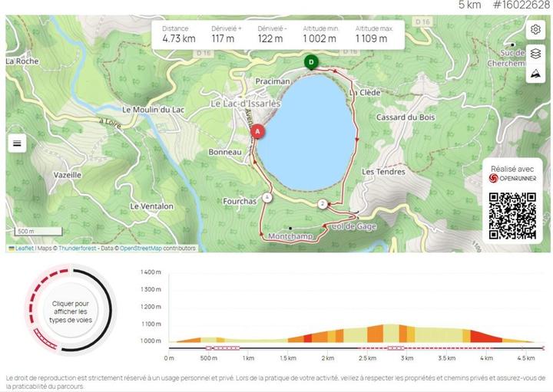
Task: Click the red A finish marker
Action: pos(258,132)
